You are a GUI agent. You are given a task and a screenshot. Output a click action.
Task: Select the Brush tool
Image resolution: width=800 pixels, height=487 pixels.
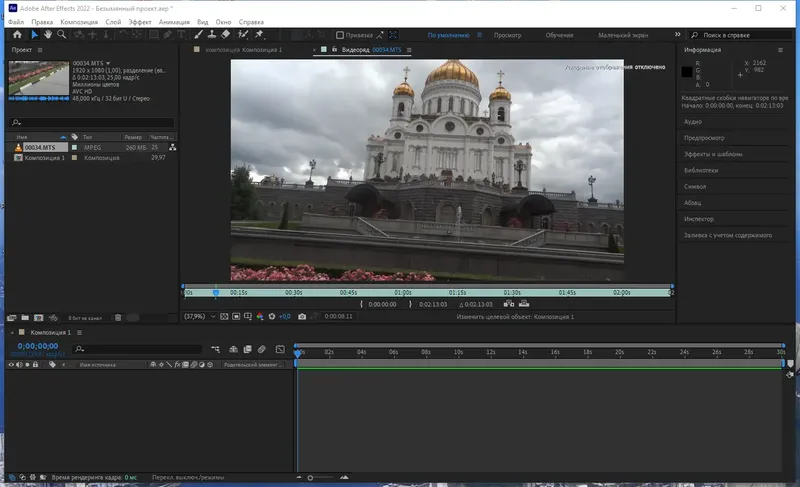click(198, 34)
